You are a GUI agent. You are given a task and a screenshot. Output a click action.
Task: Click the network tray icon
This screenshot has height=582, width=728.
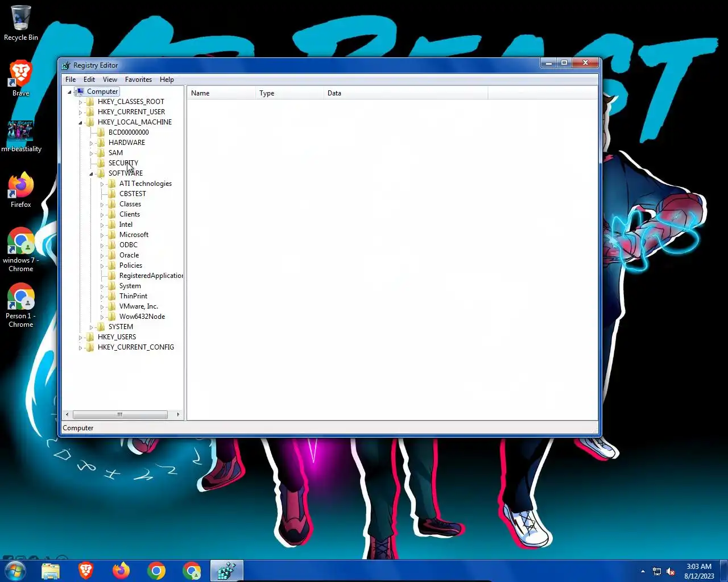(x=657, y=571)
